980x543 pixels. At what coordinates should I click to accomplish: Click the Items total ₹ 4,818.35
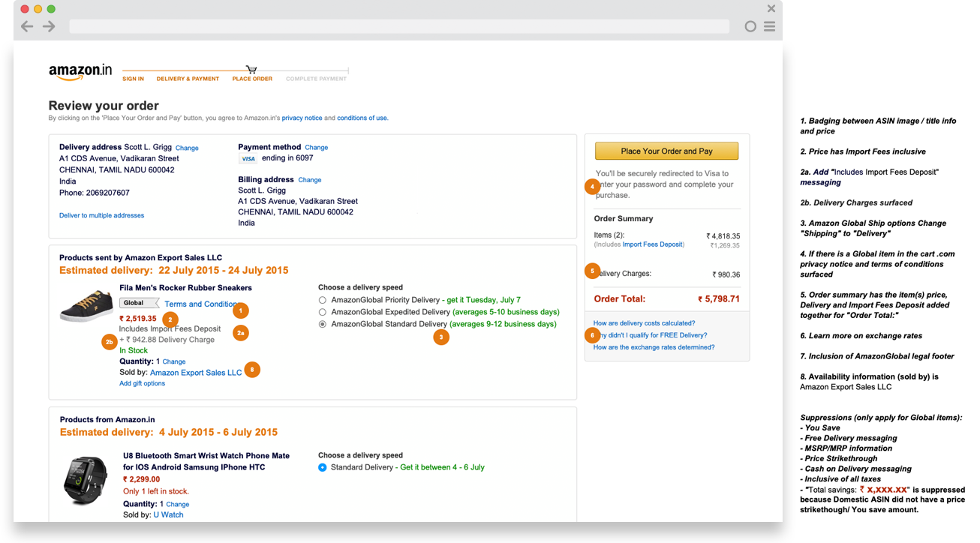point(723,236)
